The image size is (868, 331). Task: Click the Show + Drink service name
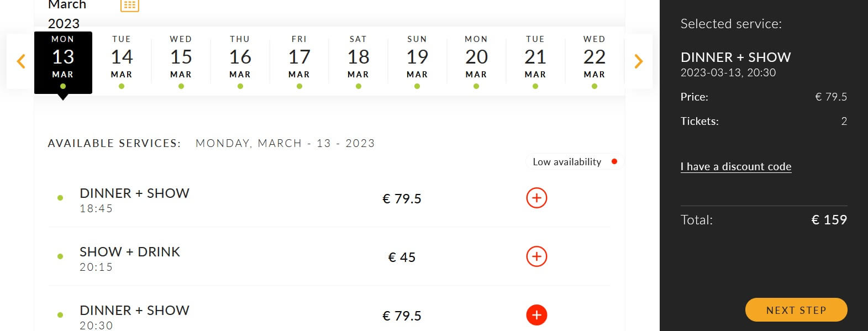pos(130,252)
